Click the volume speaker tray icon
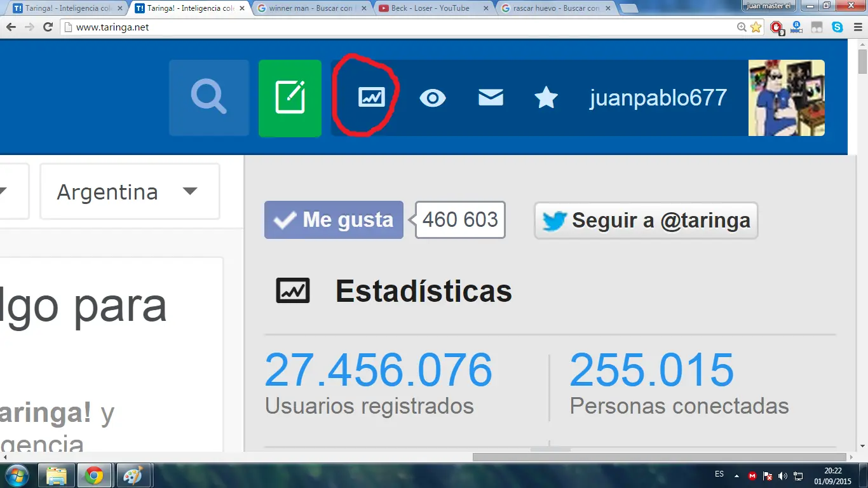The image size is (868, 488). click(x=783, y=476)
